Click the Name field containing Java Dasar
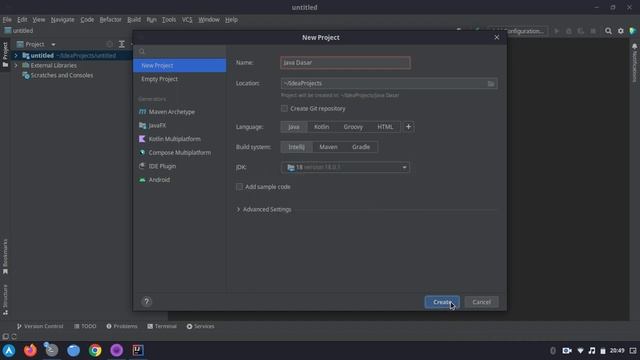This screenshot has width=640, height=360. click(345, 62)
